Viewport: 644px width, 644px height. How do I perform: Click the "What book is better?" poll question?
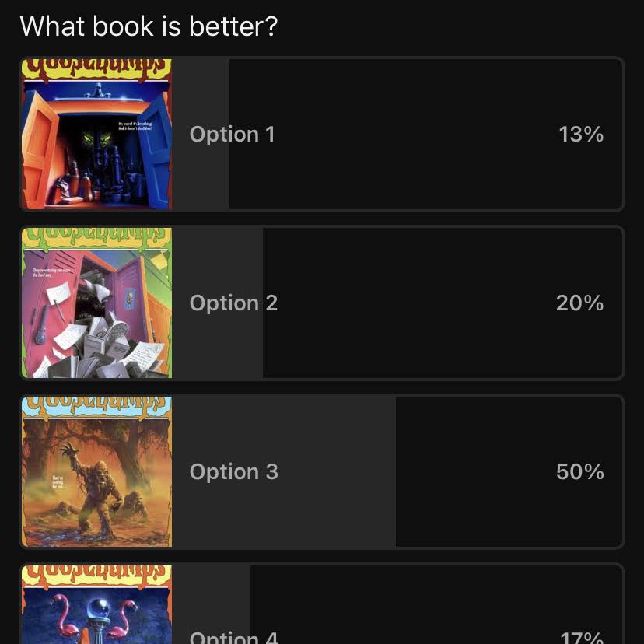click(x=149, y=26)
